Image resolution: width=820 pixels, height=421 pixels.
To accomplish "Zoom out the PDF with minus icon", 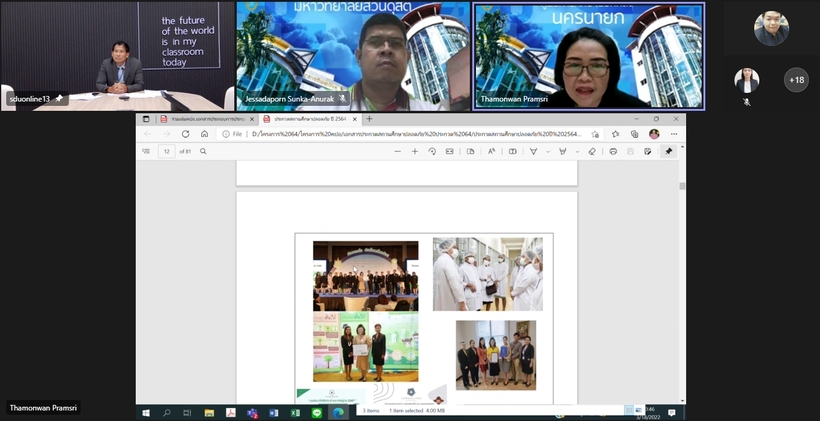I will coord(397,151).
